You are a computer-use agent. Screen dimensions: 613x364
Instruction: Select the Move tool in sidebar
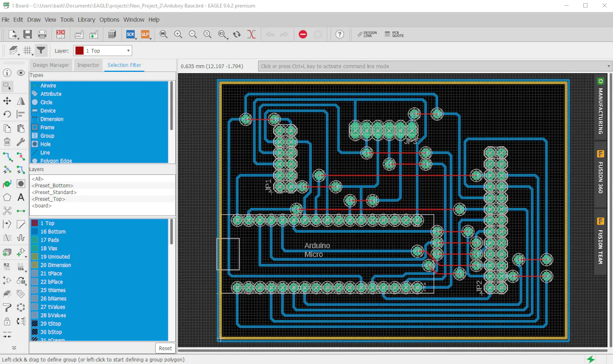tap(7, 101)
